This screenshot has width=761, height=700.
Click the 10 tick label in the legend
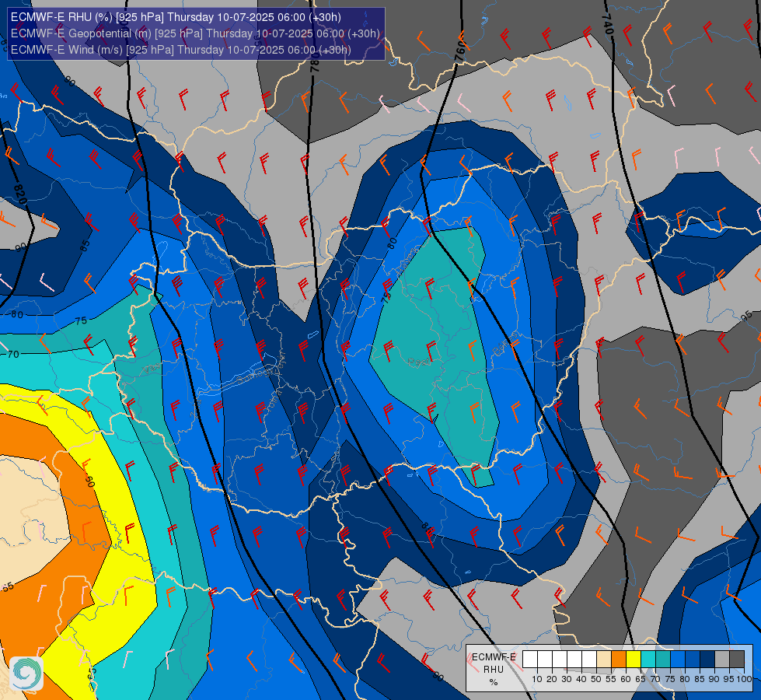[537, 679]
